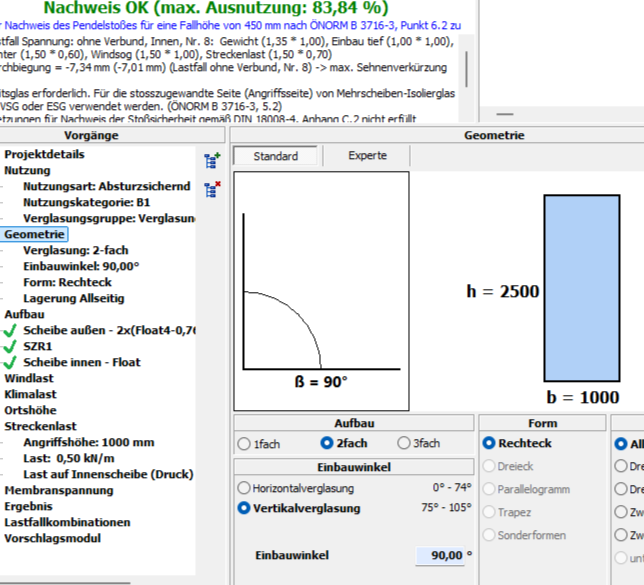Viewport: 644px width, 585px height.
Task: Switch to the Standard tab
Action: [x=276, y=156]
